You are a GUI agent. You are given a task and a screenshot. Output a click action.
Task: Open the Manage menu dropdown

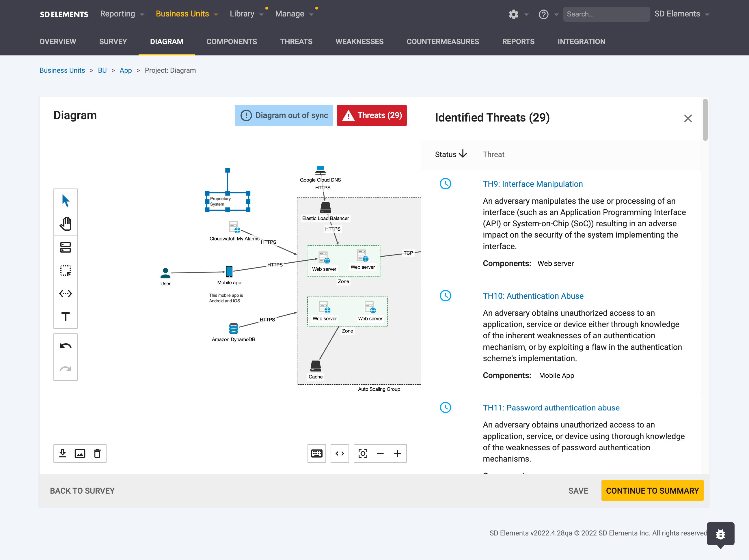[294, 14]
